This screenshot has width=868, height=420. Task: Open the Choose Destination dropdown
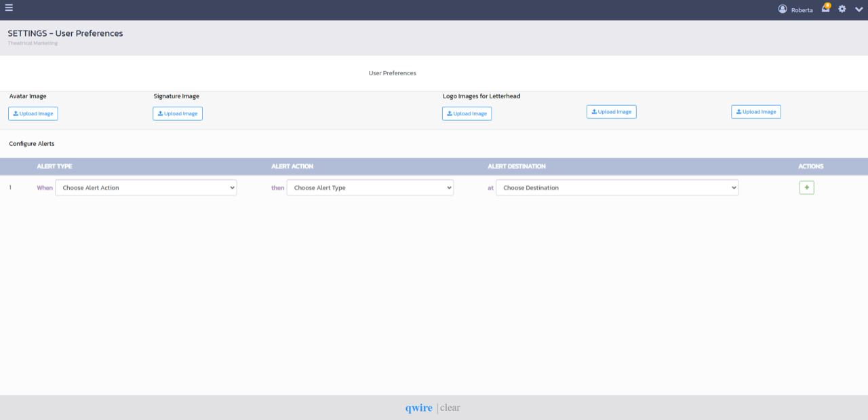[617, 188]
